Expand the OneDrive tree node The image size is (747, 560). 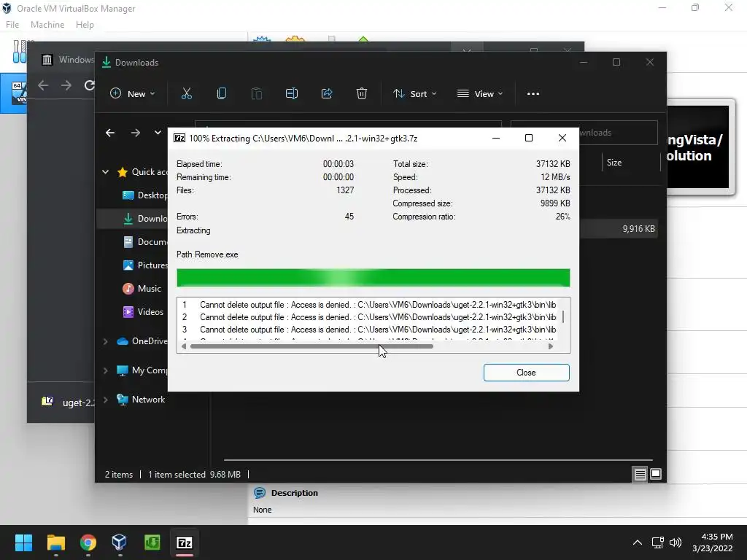105,341
